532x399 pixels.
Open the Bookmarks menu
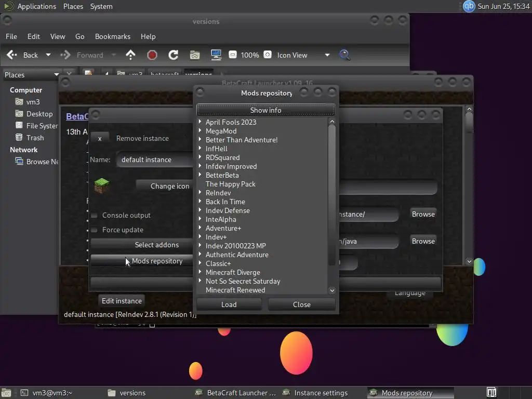point(113,36)
